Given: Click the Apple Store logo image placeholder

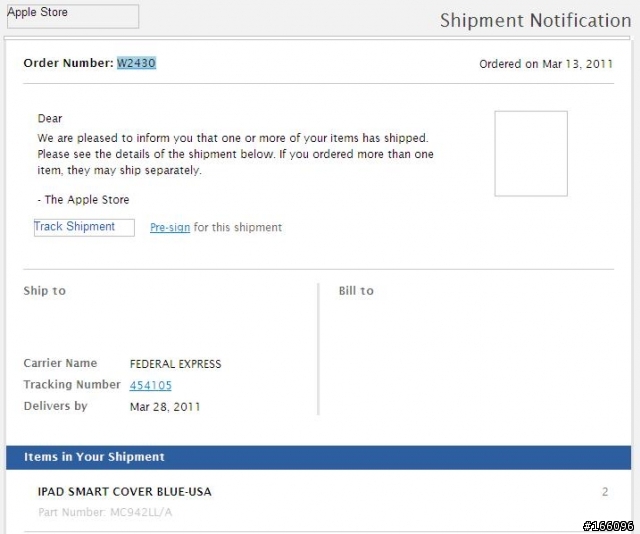Looking at the screenshot, I should [73, 16].
